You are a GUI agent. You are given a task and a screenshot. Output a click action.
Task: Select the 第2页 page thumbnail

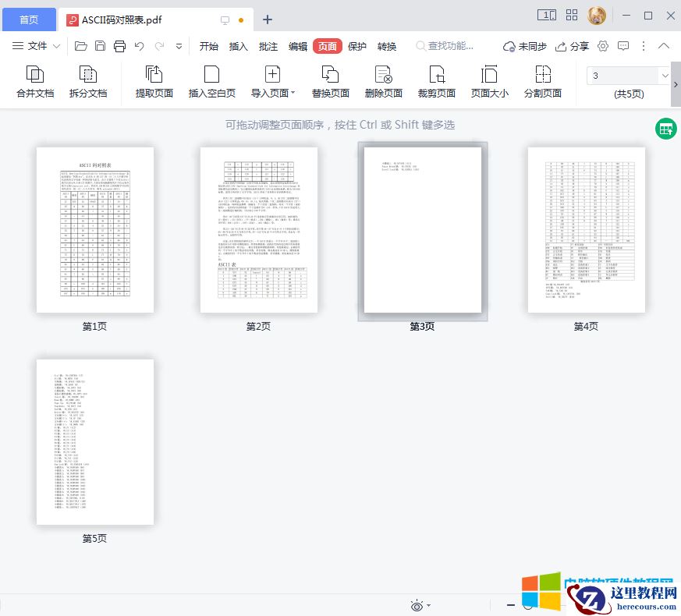click(x=259, y=230)
